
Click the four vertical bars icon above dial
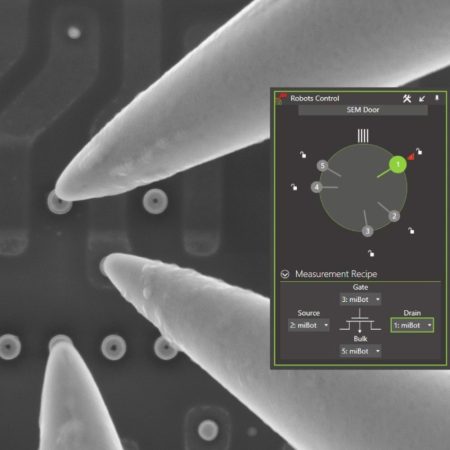pos(363,136)
